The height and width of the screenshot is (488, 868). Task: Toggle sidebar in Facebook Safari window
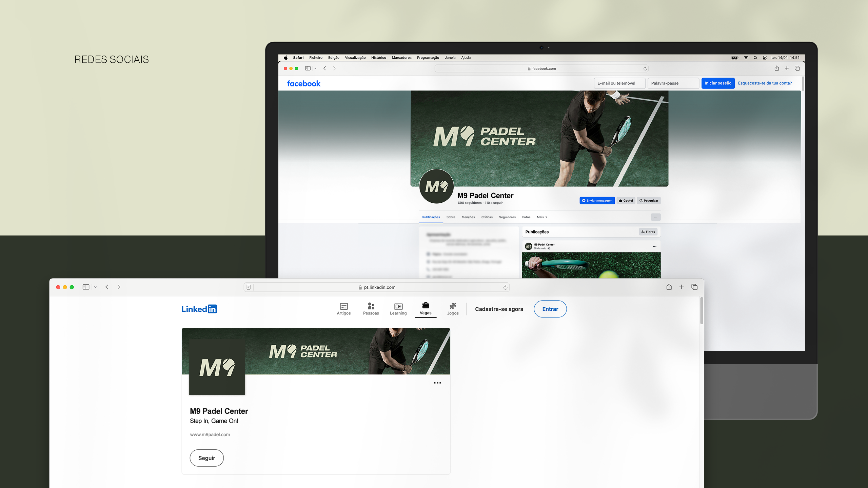click(308, 68)
